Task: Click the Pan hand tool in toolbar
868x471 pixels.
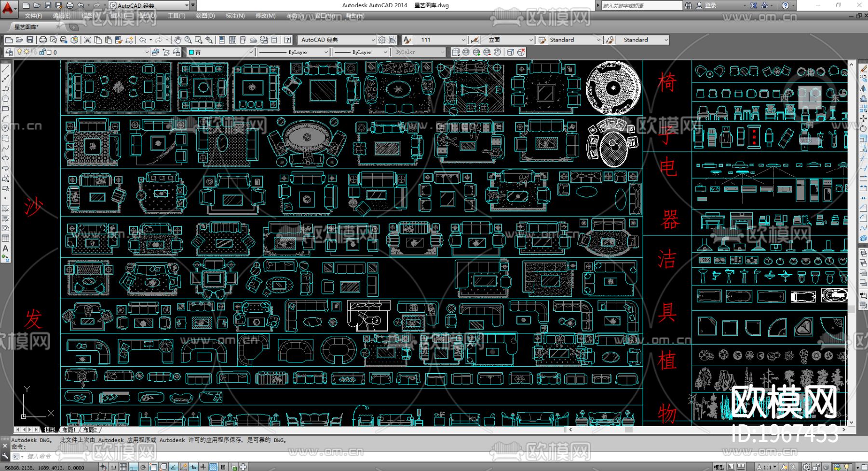Action: [178, 40]
